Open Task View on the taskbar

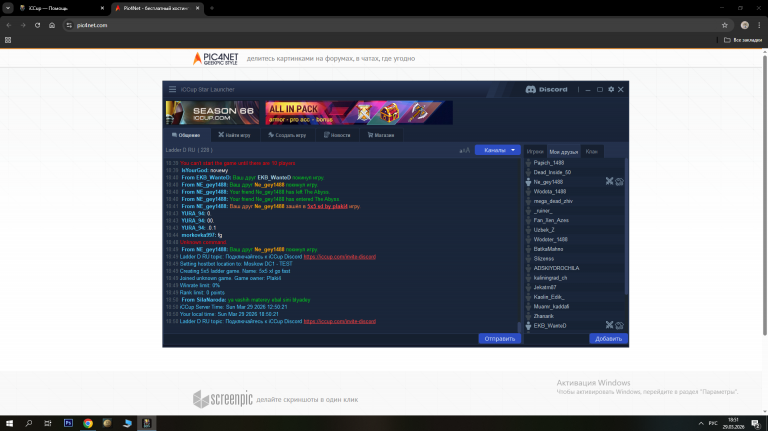48,423
